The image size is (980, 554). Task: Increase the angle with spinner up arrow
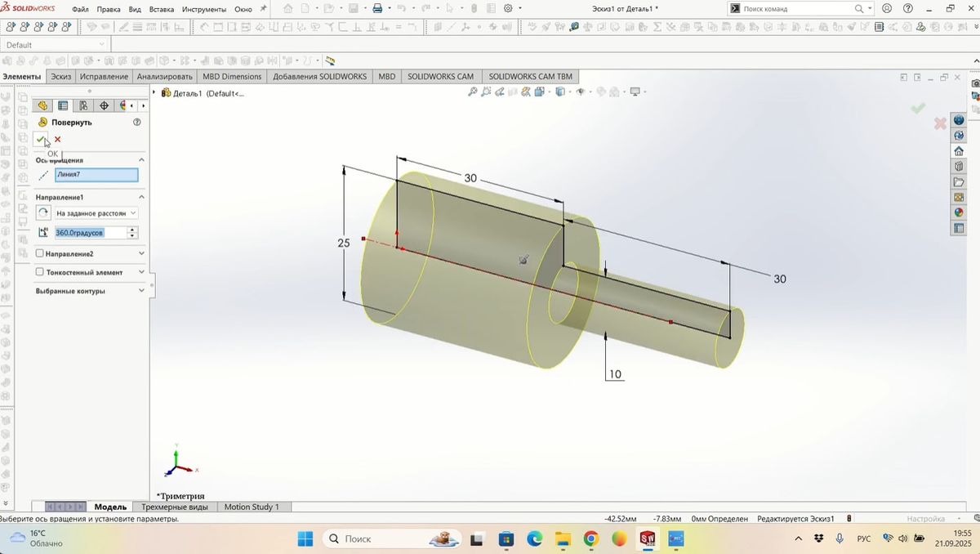point(132,230)
